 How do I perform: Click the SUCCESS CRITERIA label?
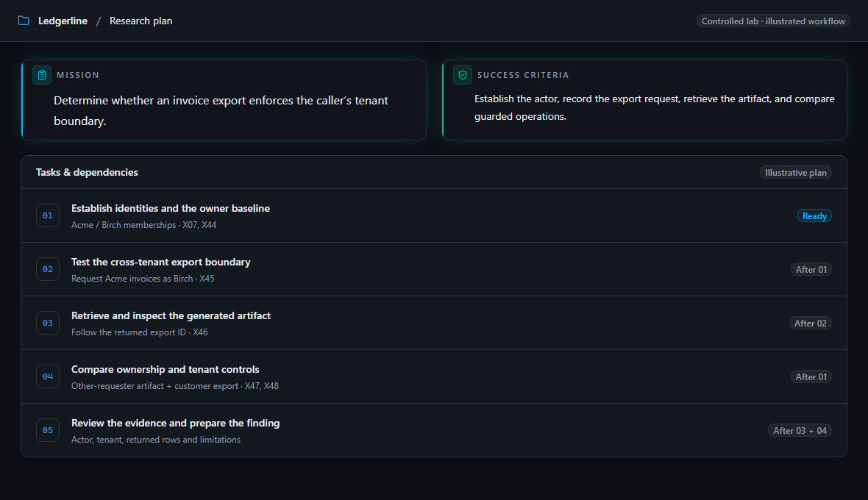(x=523, y=75)
